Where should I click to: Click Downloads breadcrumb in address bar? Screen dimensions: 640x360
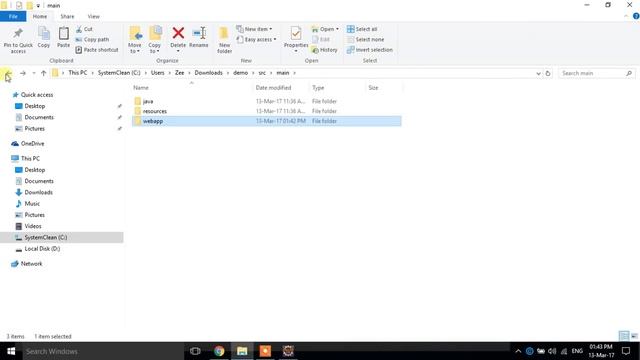208,73
